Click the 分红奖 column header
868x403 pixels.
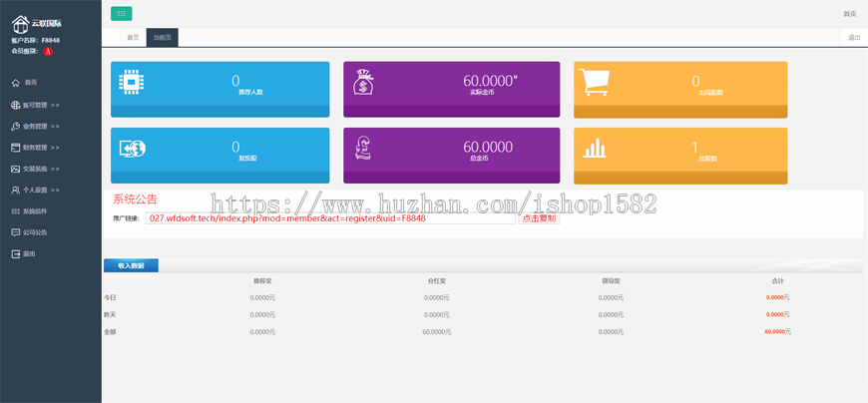coord(437,281)
